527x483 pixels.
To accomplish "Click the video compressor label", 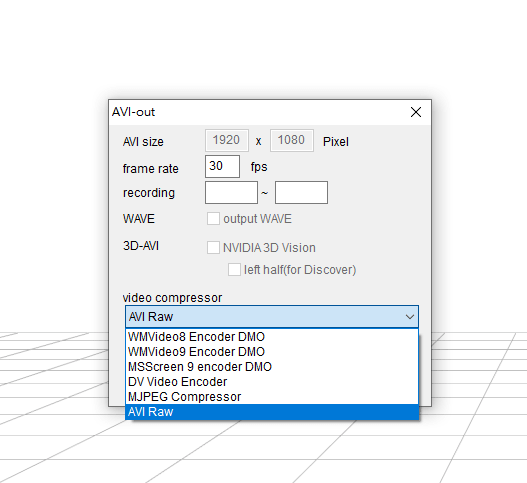I will [172, 297].
